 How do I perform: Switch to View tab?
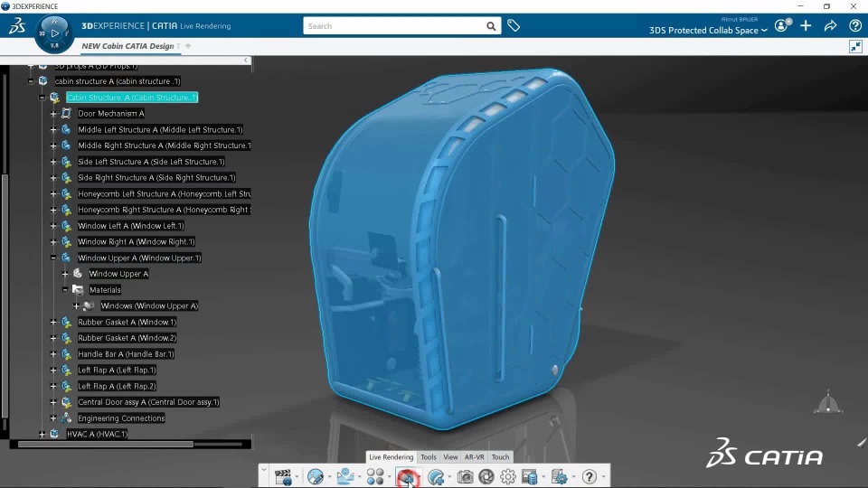click(x=450, y=457)
